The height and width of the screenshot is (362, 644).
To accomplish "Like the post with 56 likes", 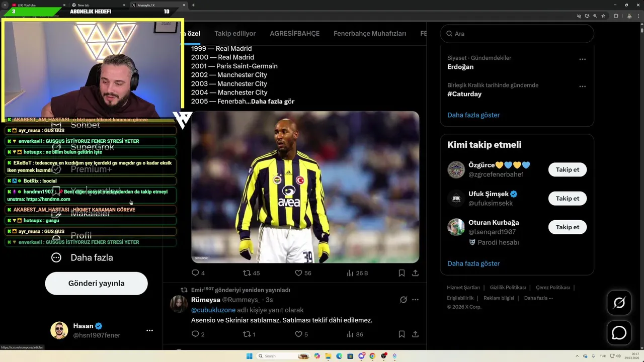I will click(x=303, y=273).
